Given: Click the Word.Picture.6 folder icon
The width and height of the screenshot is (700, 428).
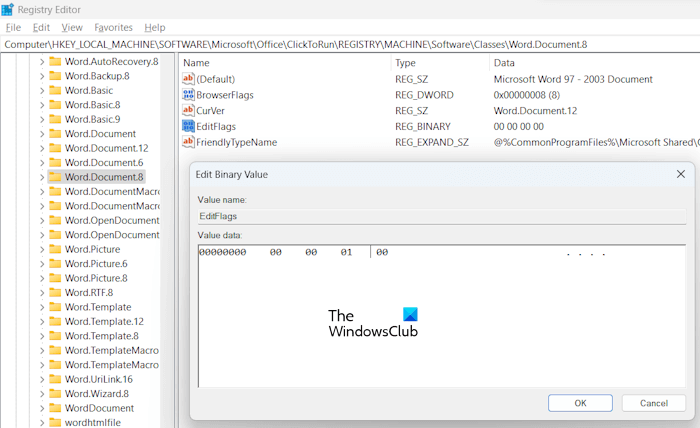Looking at the screenshot, I should pyautogui.click(x=55, y=263).
